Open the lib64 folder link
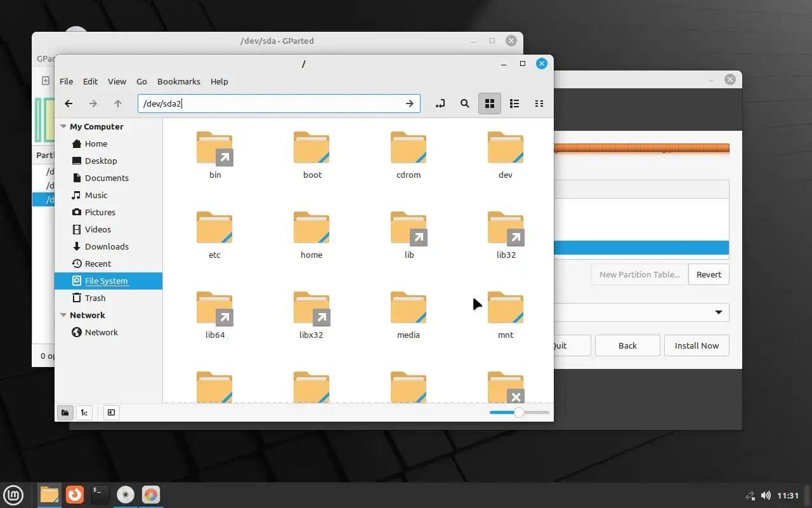The height and width of the screenshot is (508, 812). pyautogui.click(x=215, y=316)
